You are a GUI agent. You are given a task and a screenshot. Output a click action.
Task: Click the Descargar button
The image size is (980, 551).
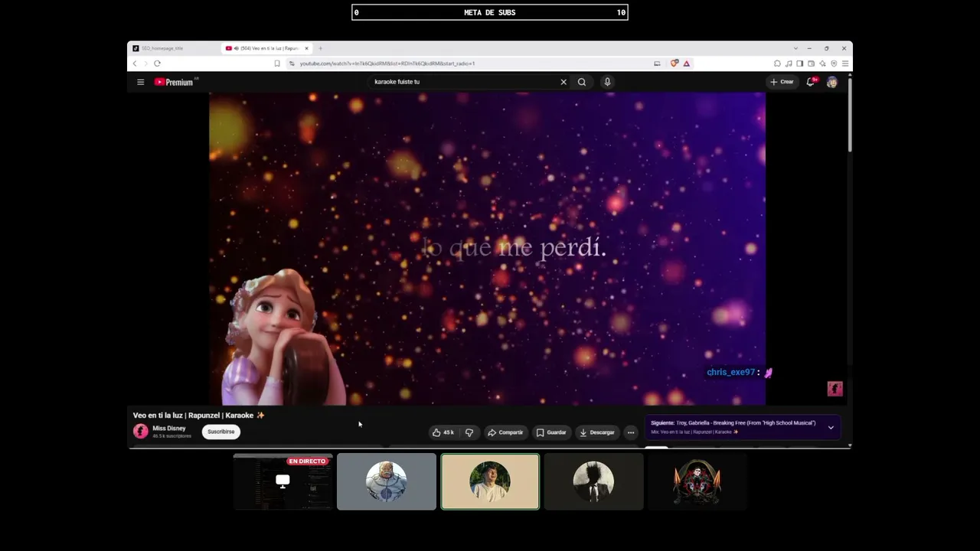click(x=597, y=432)
